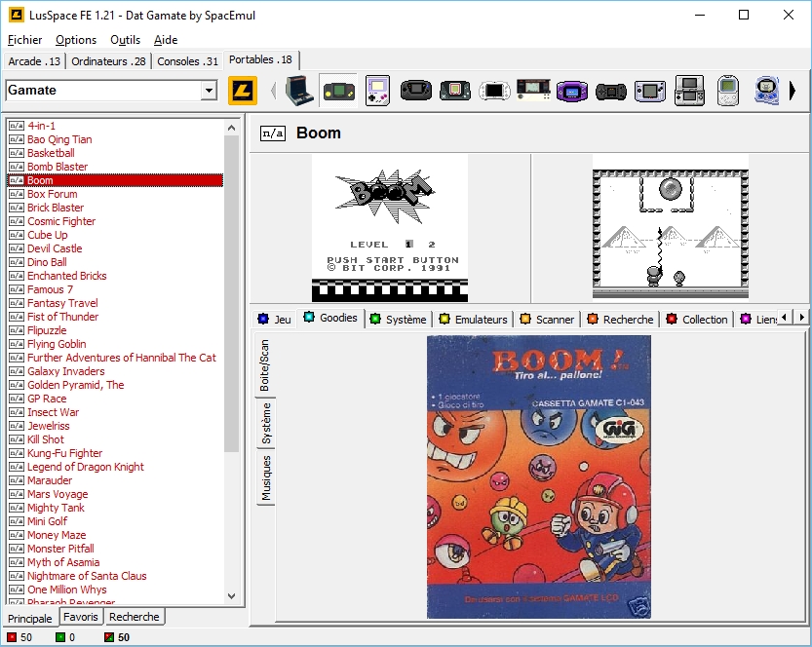
Task: Select the blue virtual pet device icon
Action: point(766,91)
